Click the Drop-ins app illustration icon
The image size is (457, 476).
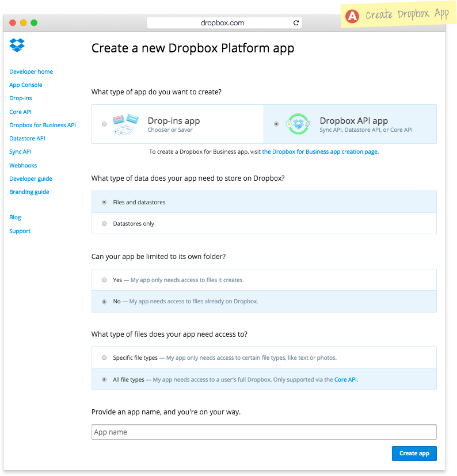coord(125,124)
